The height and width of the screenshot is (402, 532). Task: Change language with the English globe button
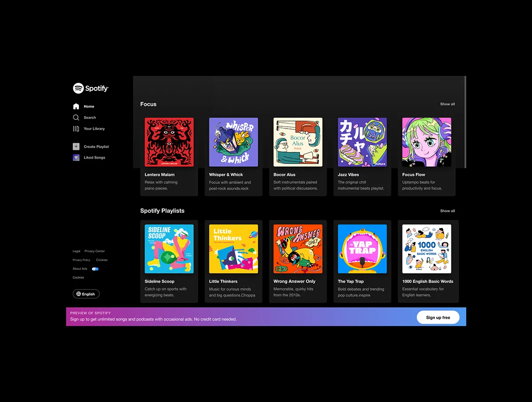[x=86, y=294]
